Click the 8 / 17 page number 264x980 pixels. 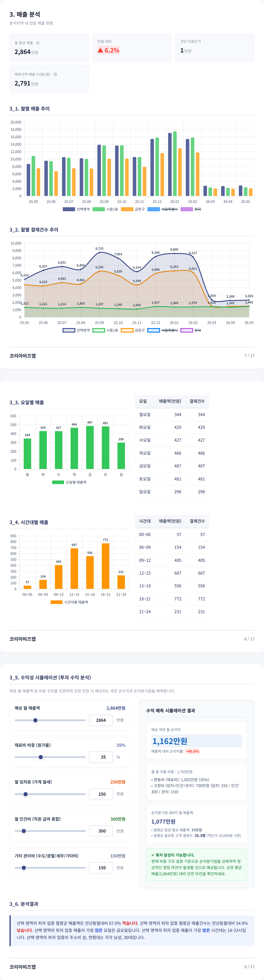coord(250,639)
